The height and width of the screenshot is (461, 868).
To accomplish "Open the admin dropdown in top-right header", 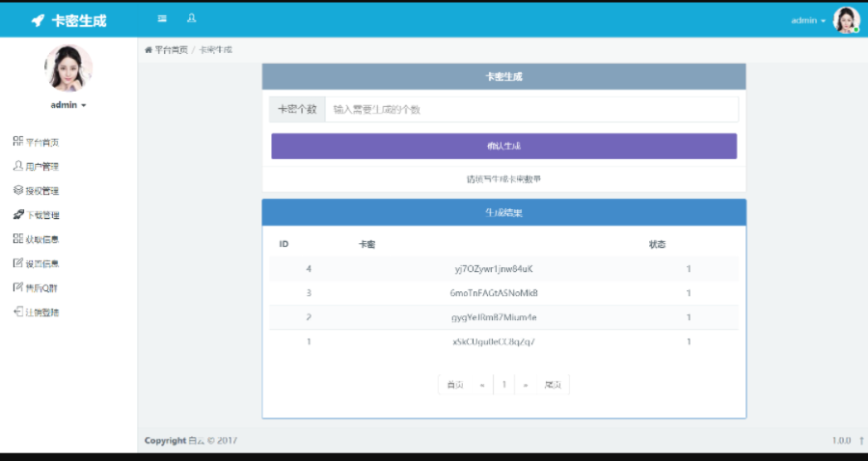I will 808,20.
